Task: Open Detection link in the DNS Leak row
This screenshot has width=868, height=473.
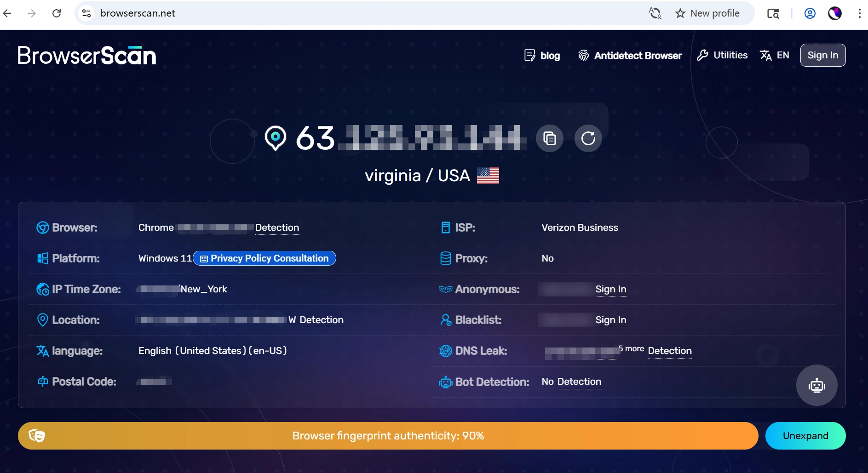Action: (x=670, y=351)
